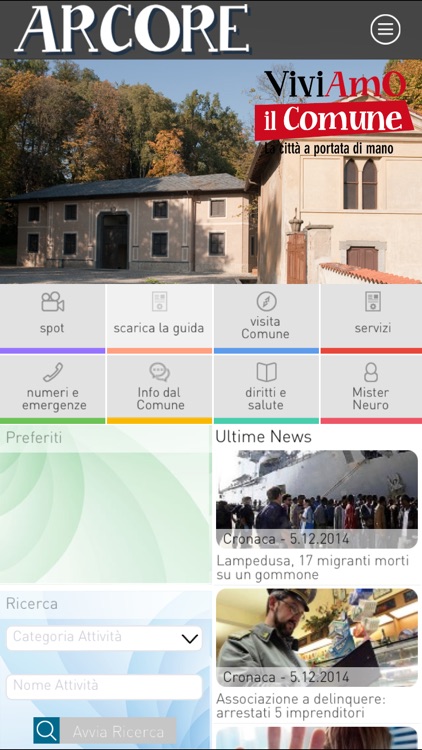Image resolution: width=422 pixels, height=750 pixels.
Task: Open the arrested entrepreneurs news thumbnail
Action: tap(317, 638)
